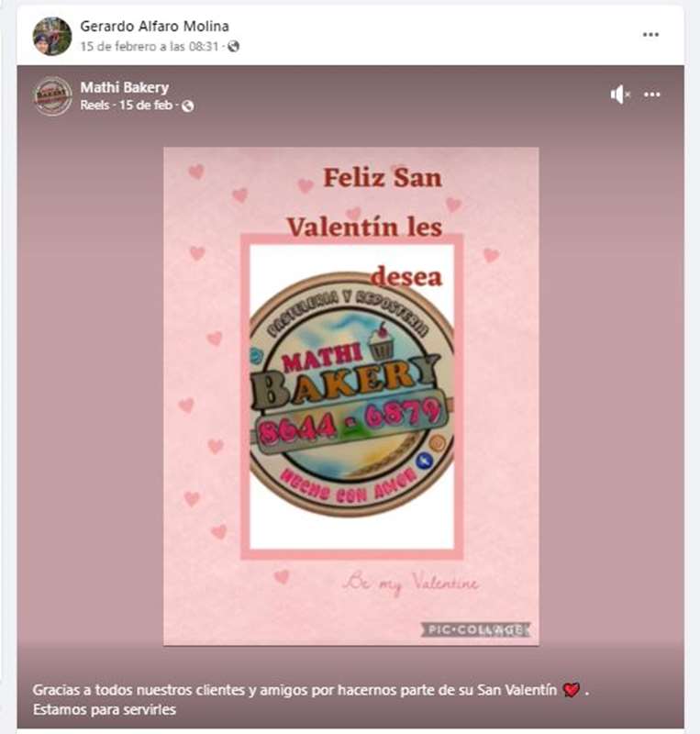
Task: Click the PIC·COLLAGE watermark on the reel
Action: click(474, 629)
